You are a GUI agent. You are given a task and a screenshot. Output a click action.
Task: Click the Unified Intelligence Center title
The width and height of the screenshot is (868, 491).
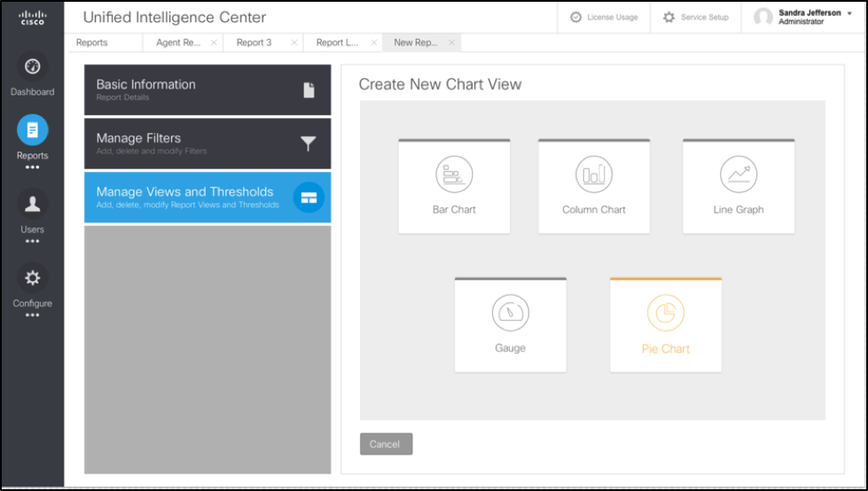tap(175, 17)
